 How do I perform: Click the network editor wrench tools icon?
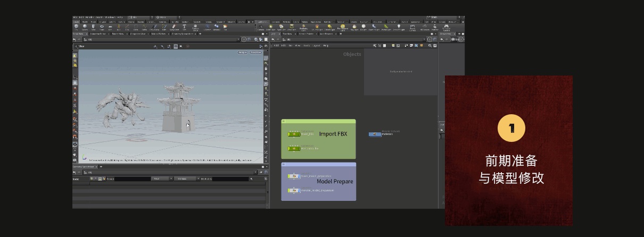tap(374, 46)
